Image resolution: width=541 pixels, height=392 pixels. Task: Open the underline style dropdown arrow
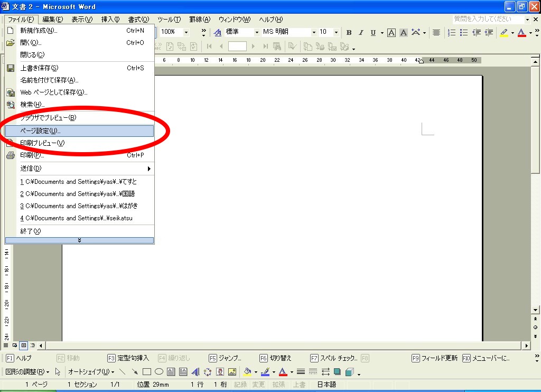point(382,33)
